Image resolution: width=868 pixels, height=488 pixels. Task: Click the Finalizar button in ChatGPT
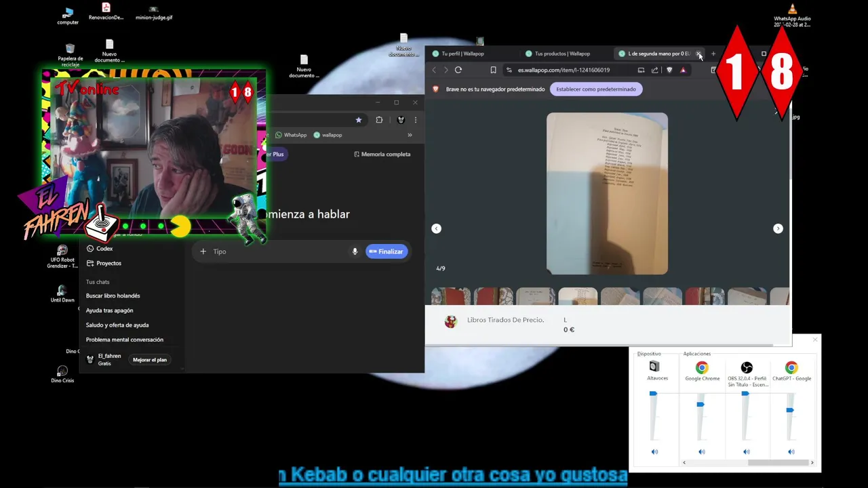click(387, 251)
